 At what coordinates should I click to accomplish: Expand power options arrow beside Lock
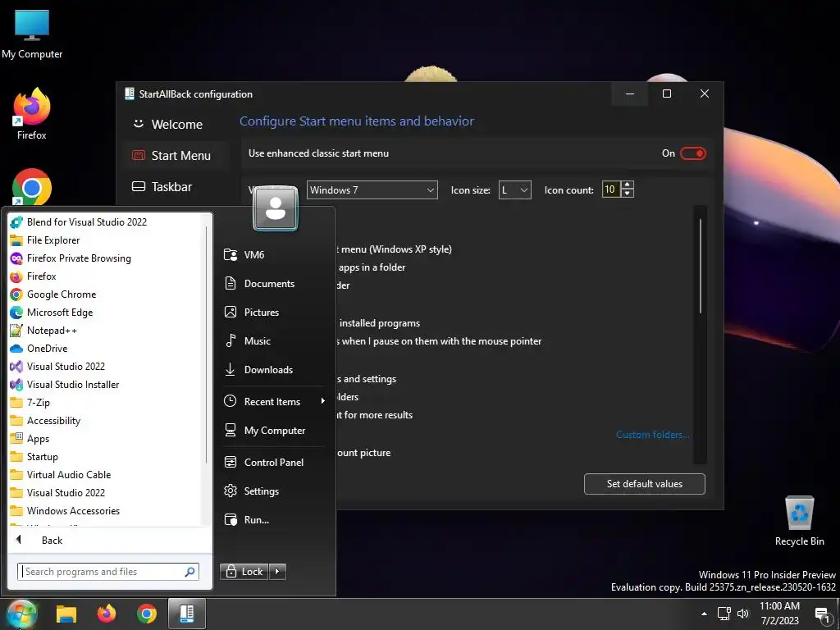point(277,572)
